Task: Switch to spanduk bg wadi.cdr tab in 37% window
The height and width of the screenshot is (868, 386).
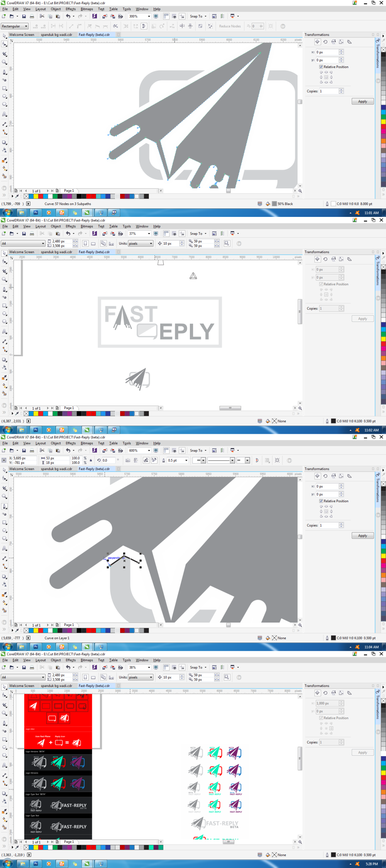Action: (56, 252)
